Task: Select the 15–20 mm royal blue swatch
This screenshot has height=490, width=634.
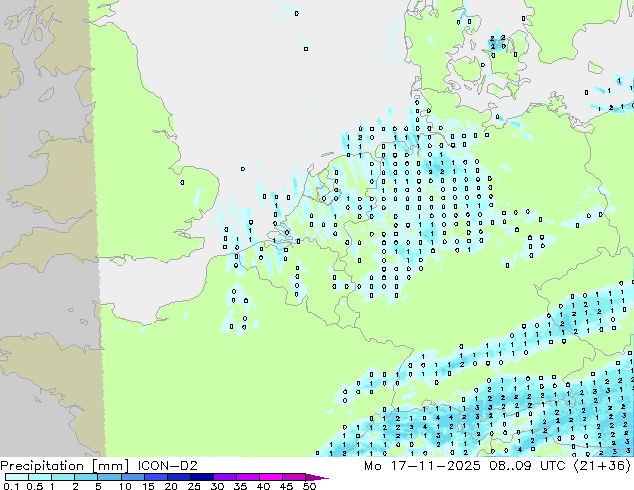Action: tap(156, 477)
